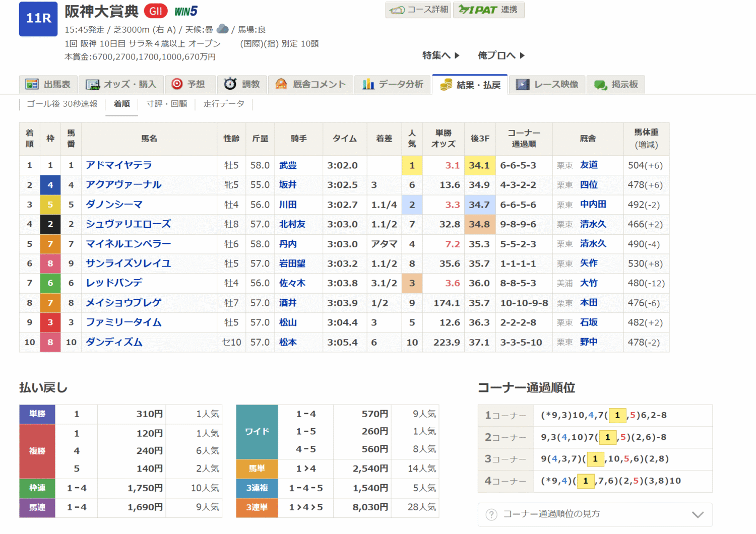Open horse アドマイヤテラ profile link
Viewport: 756px width, 534px height.
(119, 165)
